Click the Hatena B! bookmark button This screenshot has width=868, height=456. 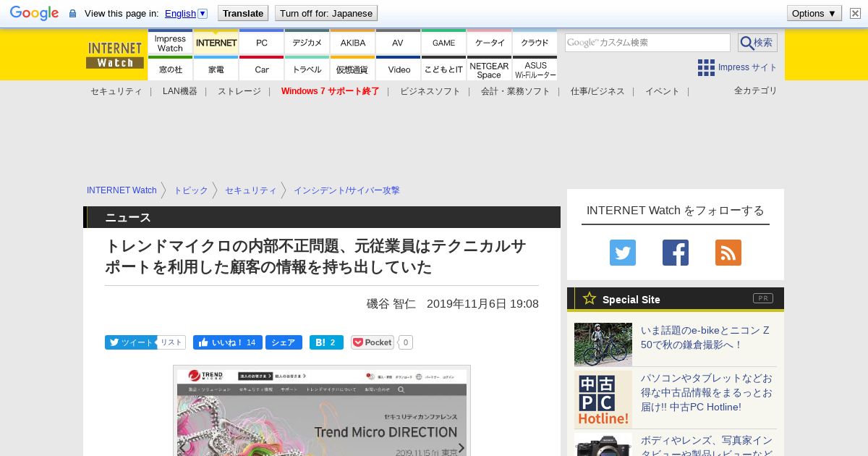[326, 342]
